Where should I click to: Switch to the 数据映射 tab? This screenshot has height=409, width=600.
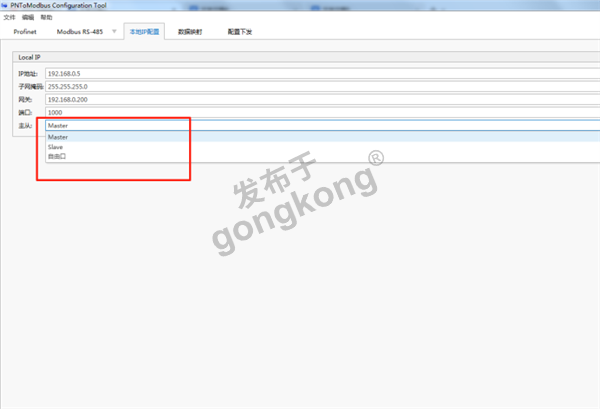[190, 32]
